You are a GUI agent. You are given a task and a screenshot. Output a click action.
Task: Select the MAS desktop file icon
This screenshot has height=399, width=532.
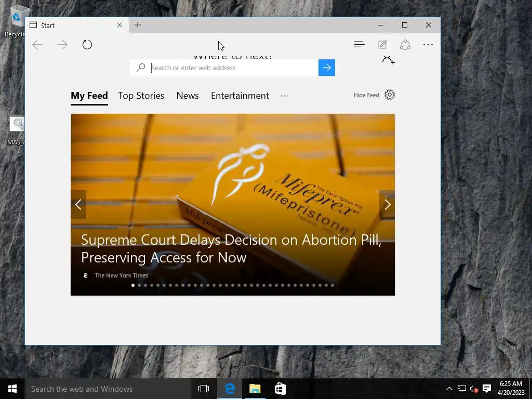click(16, 131)
